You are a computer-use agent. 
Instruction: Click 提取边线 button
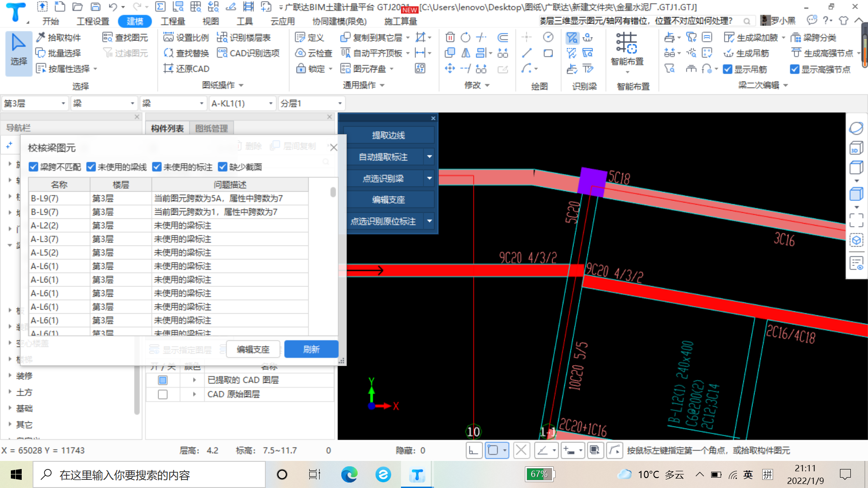click(x=388, y=135)
